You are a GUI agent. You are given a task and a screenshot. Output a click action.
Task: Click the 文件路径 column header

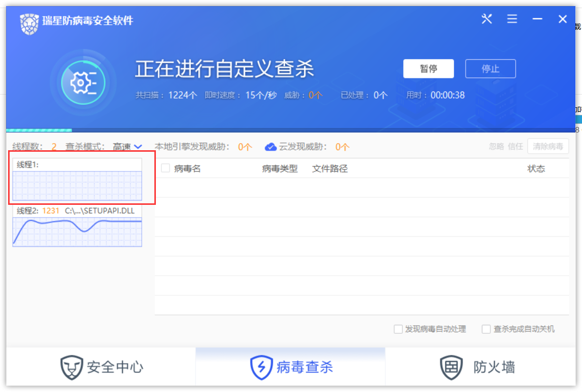pyautogui.click(x=330, y=169)
